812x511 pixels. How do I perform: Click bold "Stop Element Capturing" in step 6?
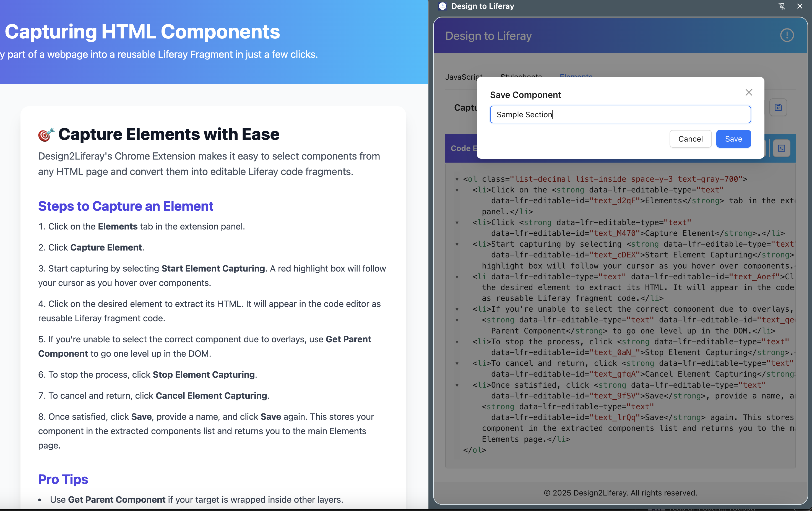point(204,374)
